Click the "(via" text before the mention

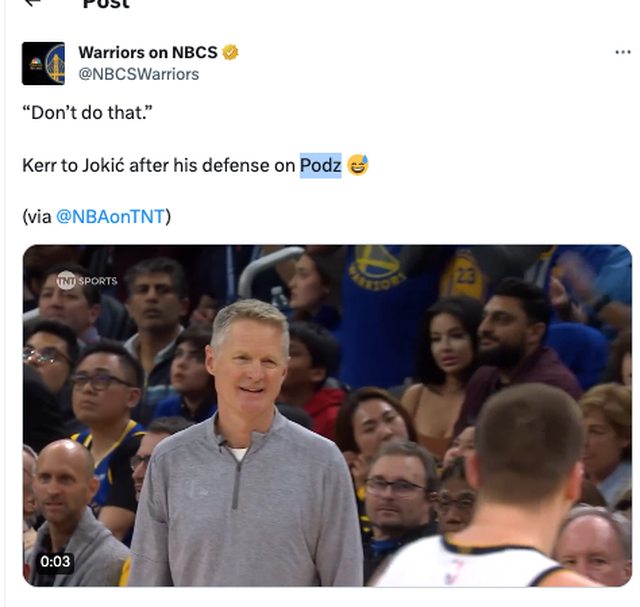tap(37, 216)
